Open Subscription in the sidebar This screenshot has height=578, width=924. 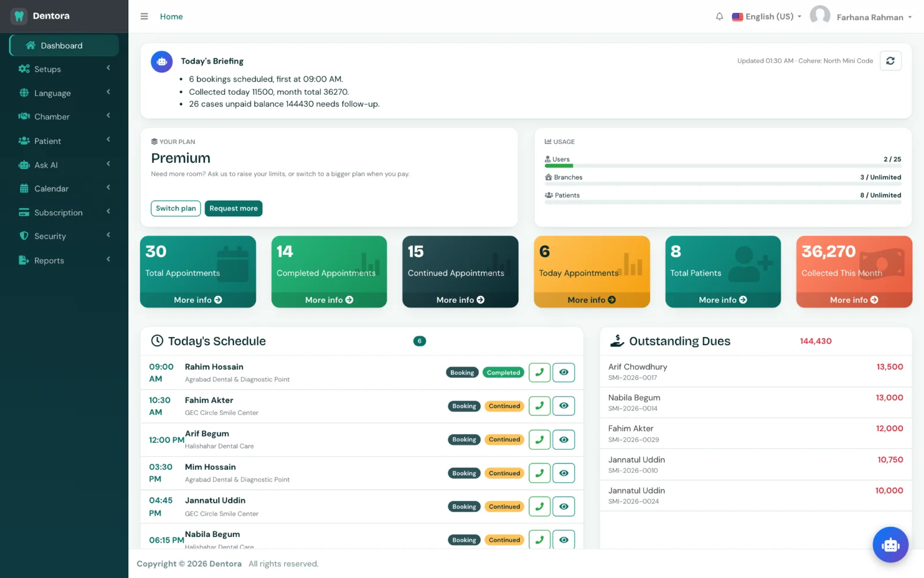pyautogui.click(x=64, y=212)
